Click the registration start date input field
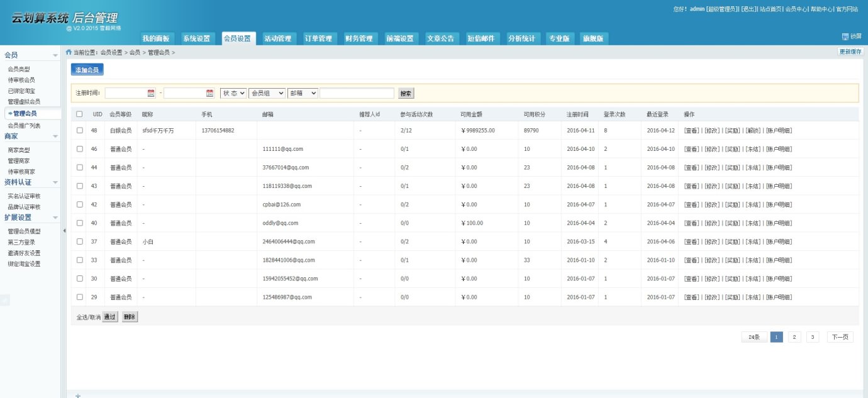 [x=130, y=93]
